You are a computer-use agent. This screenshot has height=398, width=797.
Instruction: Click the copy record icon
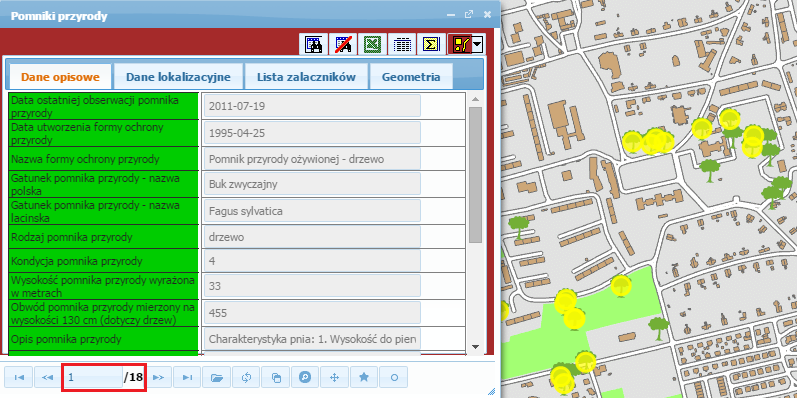pyautogui.click(x=276, y=377)
